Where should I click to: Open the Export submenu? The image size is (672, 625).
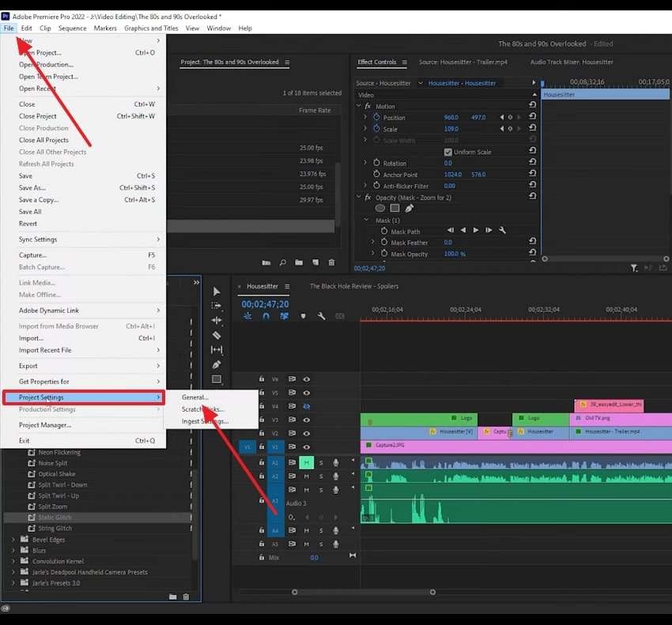click(83, 366)
